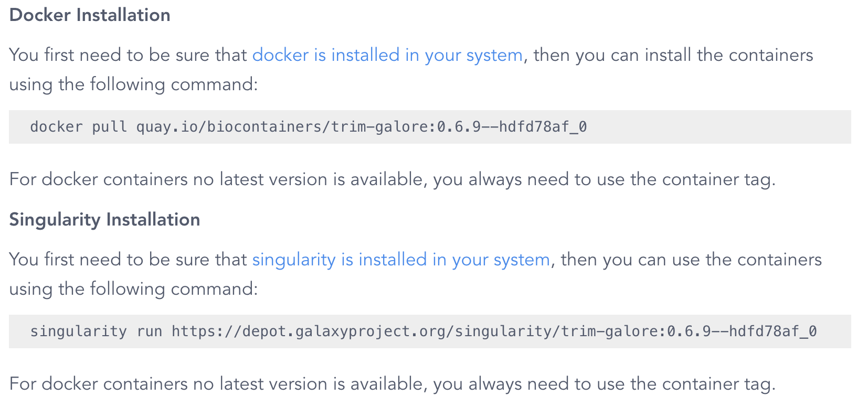This screenshot has width=868, height=407.
Task: Open the 'docker is installed in your system' link
Action: pyautogui.click(x=387, y=55)
